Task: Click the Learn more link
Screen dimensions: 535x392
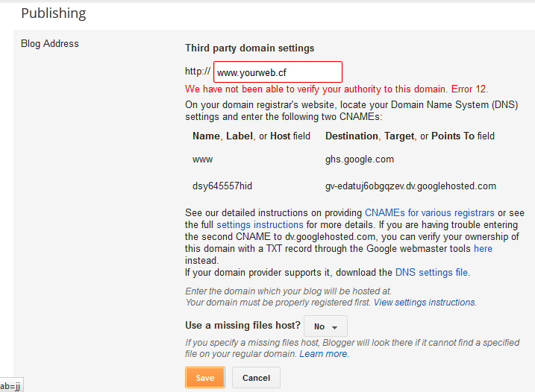Action: pos(323,354)
